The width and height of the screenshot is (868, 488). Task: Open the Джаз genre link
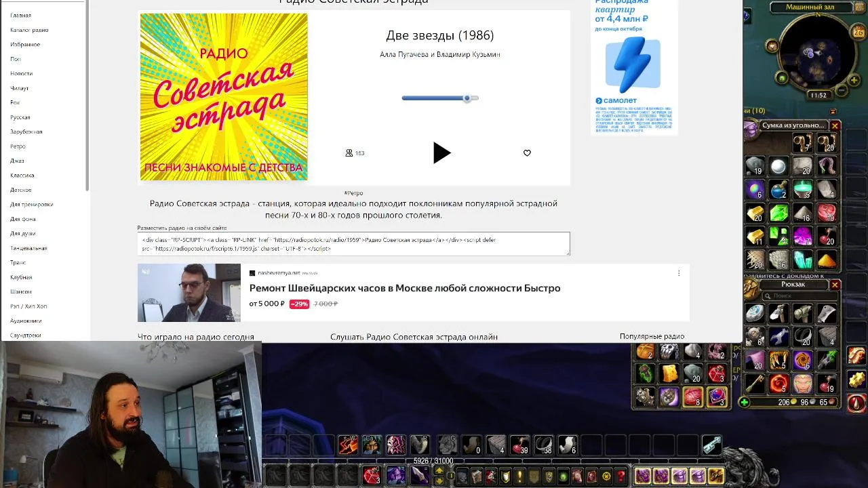tap(17, 161)
